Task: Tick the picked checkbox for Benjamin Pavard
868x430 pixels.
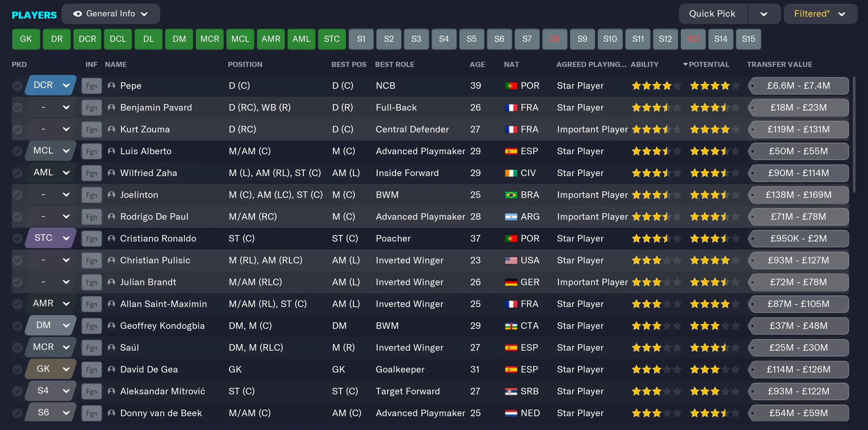Action: point(17,107)
